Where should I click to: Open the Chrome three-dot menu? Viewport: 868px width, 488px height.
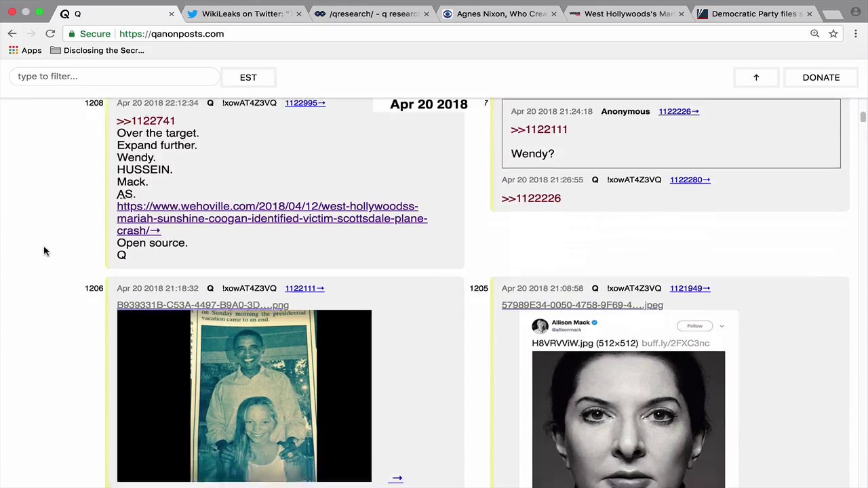point(856,33)
